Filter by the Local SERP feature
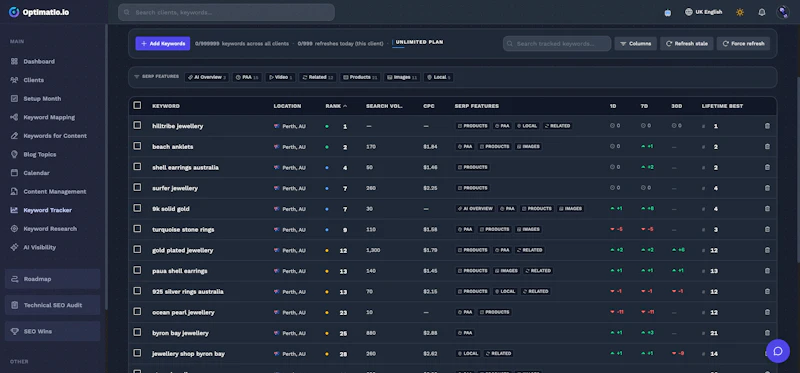This screenshot has height=373, width=800. (439, 77)
